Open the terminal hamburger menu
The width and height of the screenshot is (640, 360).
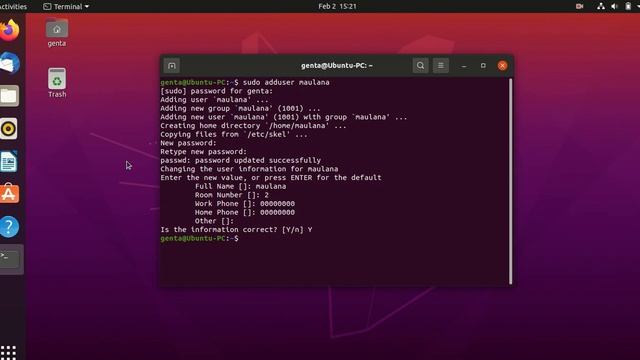point(441,66)
